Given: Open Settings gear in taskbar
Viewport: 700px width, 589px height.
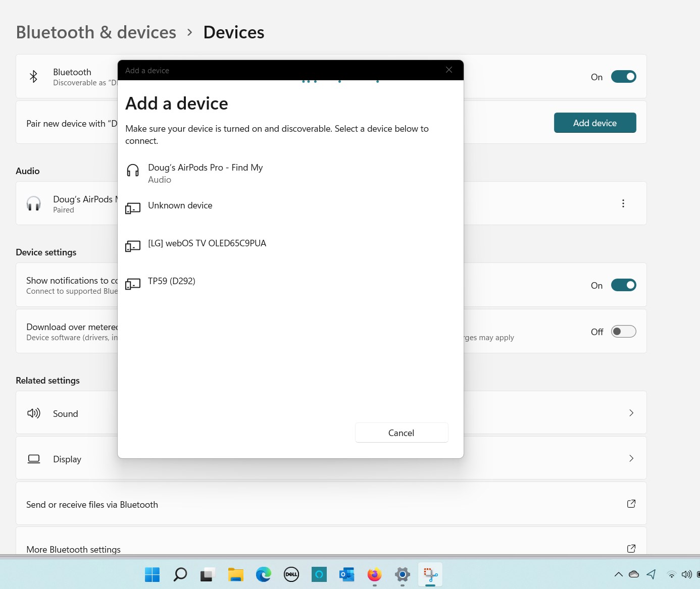Looking at the screenshot, I should click(403, 574).
